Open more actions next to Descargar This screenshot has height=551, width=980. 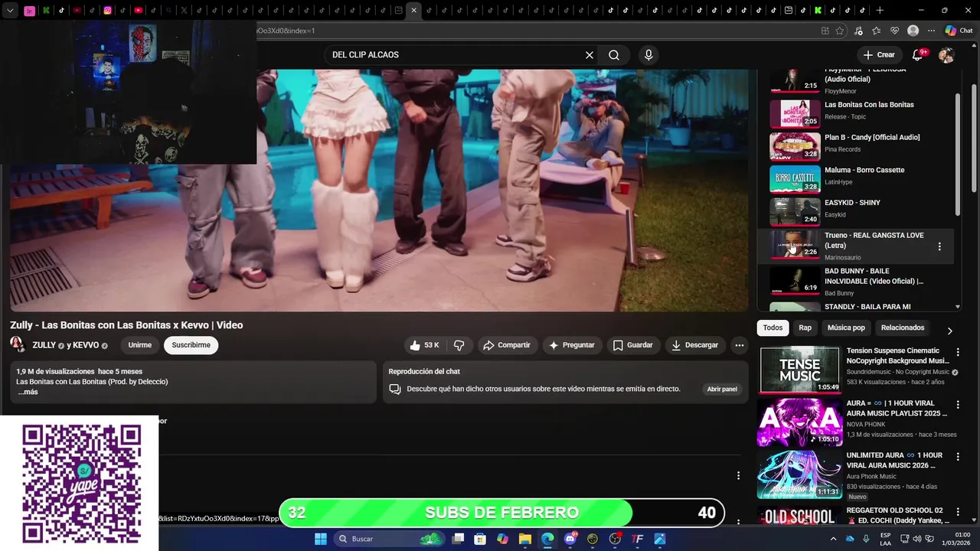click(x=739, y=345)
